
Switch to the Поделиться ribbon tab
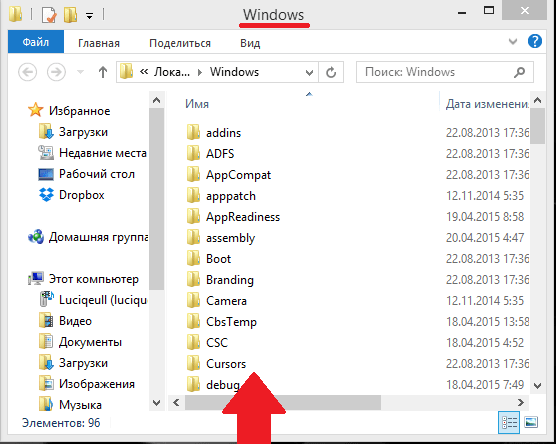coord(180,43)
